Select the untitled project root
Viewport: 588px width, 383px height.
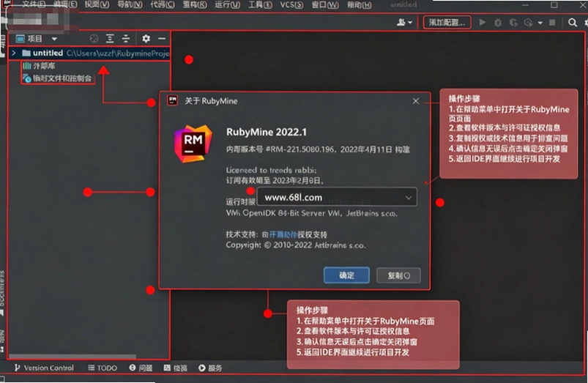point(90,53)
